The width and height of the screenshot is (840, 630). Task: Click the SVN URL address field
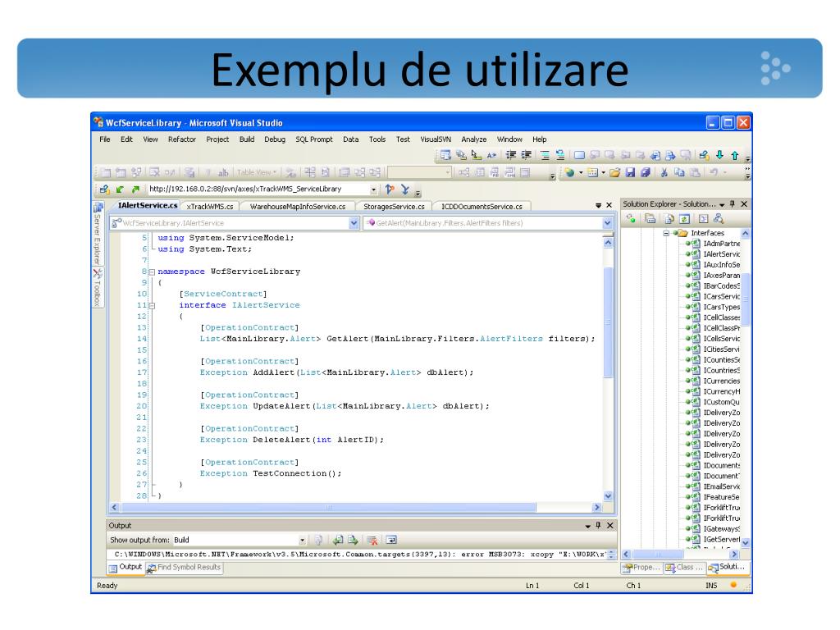[x=258, y=189]
